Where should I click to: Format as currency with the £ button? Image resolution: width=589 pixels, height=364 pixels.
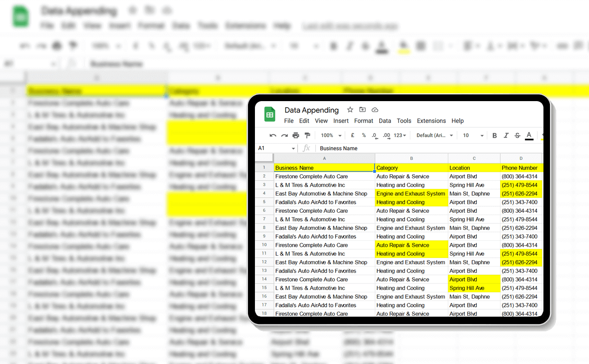click(352, 136)
